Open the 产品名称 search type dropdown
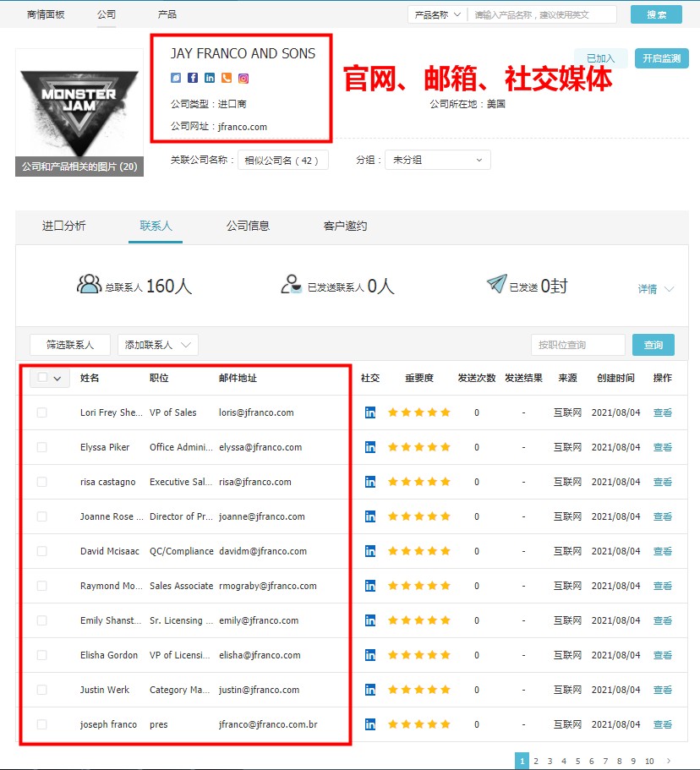Viewport: 700px width, 770px height. tap(437, 14)
